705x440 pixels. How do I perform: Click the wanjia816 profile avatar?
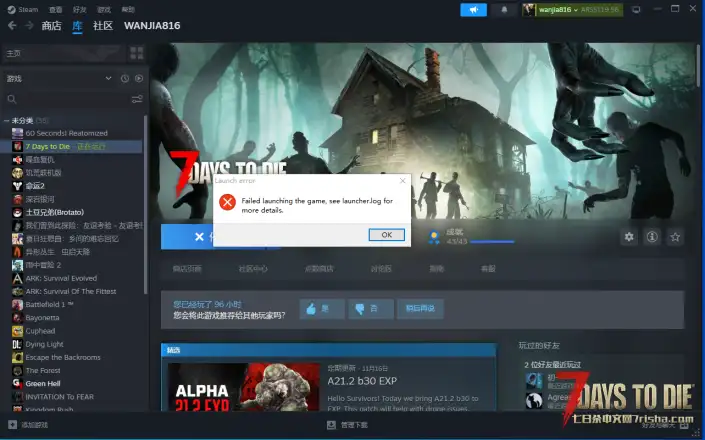point(529,9)
